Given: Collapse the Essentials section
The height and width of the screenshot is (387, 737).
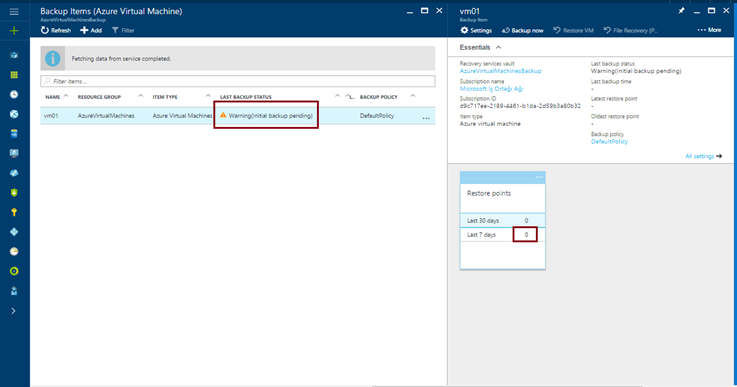Looking at the screenshot, I should pyautogui.click(x=499, y=47).
